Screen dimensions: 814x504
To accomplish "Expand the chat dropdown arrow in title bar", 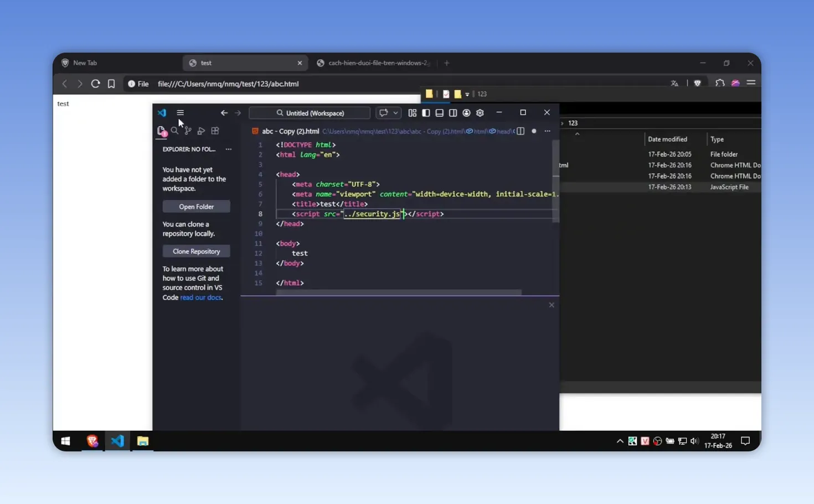I will coord(395,113).
